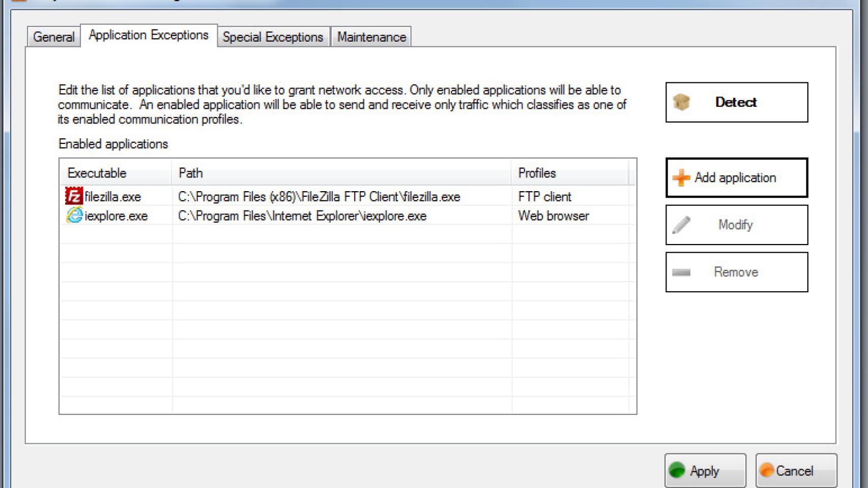
Task: Click the FTP client profile cell
Action: [x=544, y=197]
